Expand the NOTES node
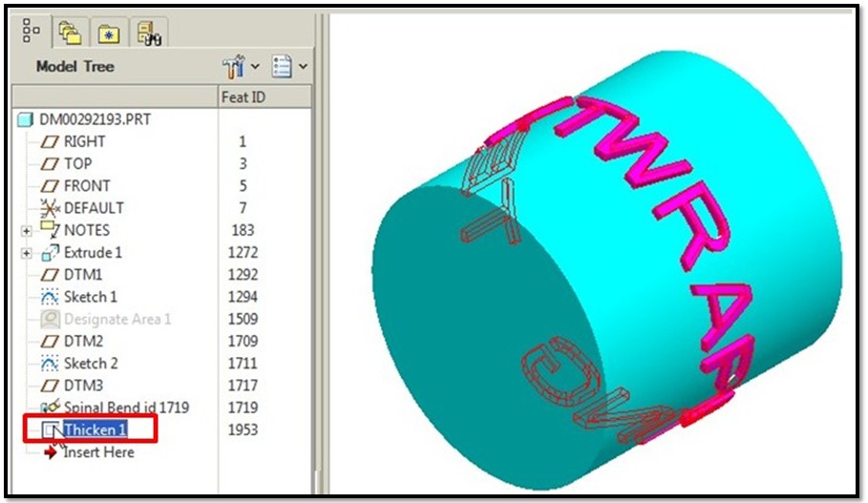This screenshot has height=503, width=868. 26,231
